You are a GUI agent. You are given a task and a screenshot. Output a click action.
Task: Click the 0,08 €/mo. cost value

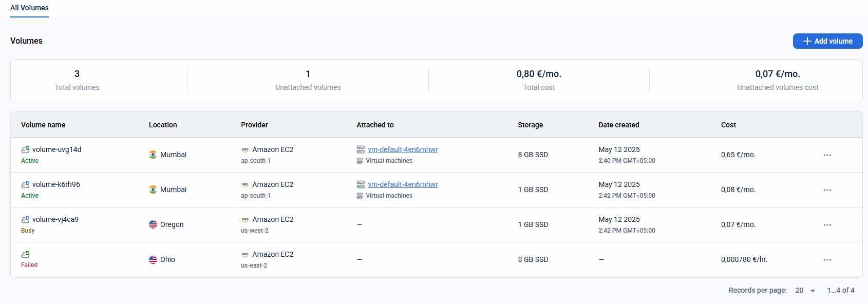point(738,190)
